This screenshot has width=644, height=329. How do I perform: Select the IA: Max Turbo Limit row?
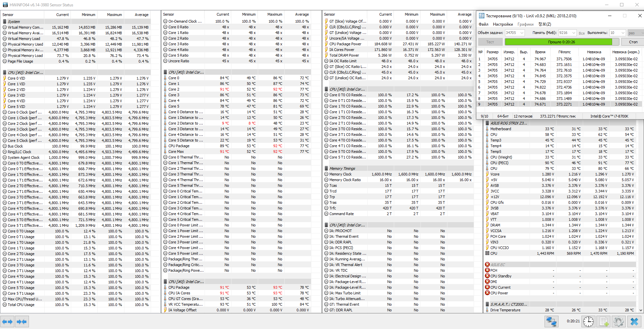[399, 293]
